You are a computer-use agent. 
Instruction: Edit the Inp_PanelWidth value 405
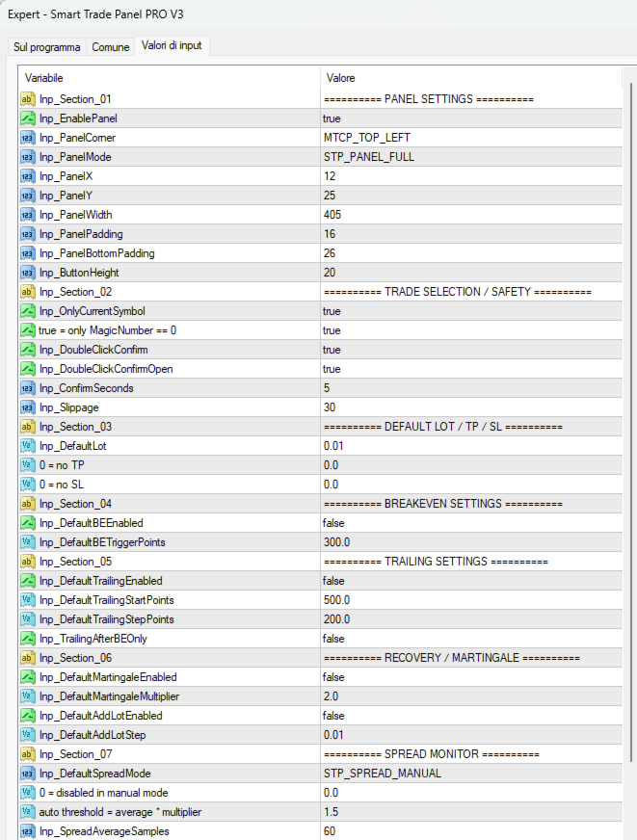click(x=471, y=215)
